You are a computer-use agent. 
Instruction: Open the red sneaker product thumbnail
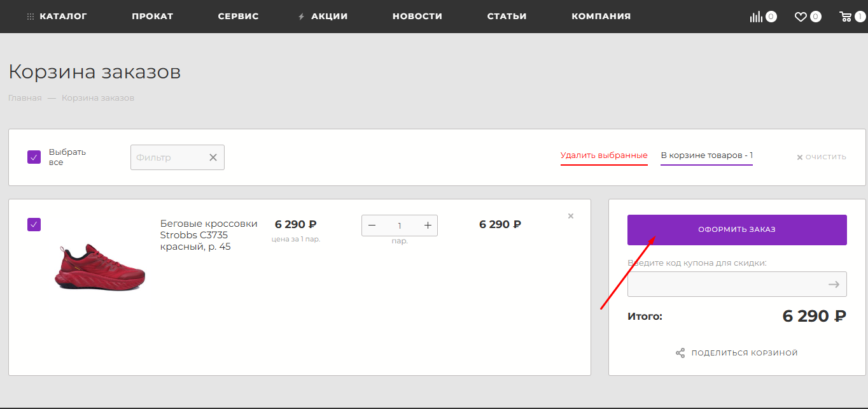(101, 266)
